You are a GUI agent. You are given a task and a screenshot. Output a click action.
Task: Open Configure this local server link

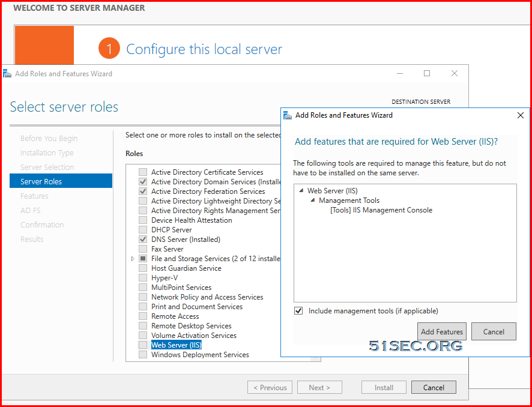(204, 49)
